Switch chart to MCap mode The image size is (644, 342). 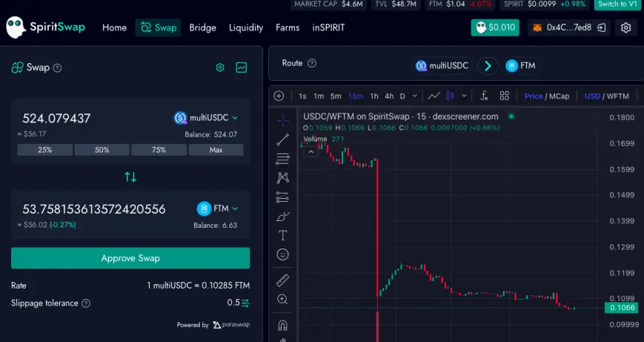pos(560,96)
